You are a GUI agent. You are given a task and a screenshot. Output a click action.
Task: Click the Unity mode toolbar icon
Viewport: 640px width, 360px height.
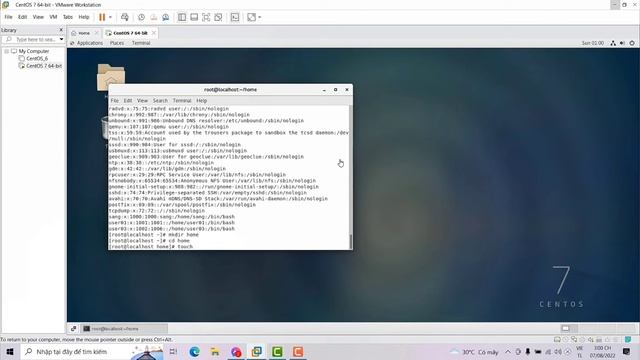218,17
